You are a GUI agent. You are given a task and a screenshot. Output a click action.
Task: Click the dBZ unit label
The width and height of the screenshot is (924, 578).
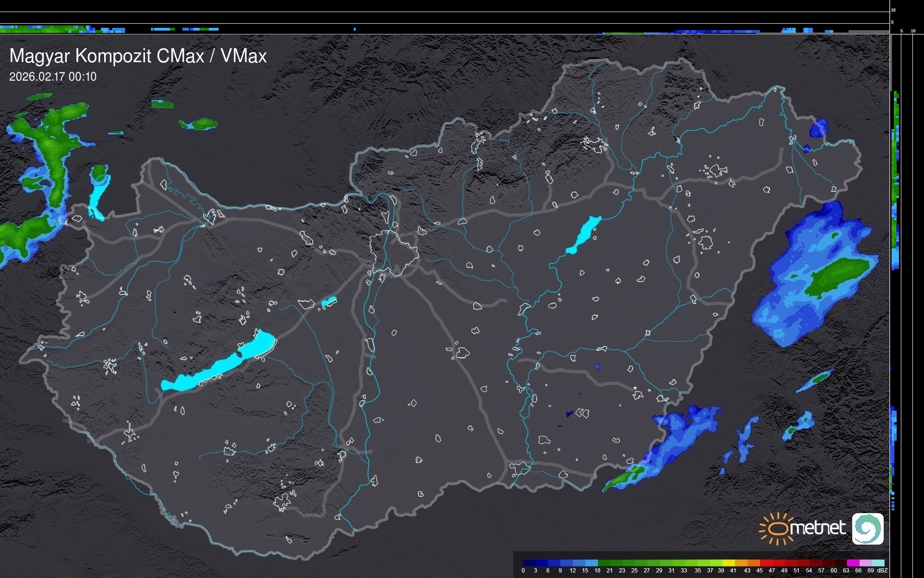click(x=882, y=571)
